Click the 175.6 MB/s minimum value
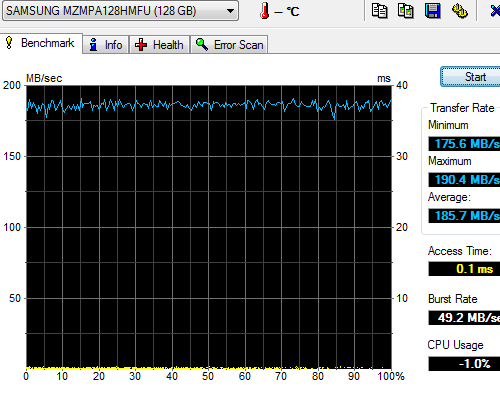500x395 pixels. coord(464,144)
